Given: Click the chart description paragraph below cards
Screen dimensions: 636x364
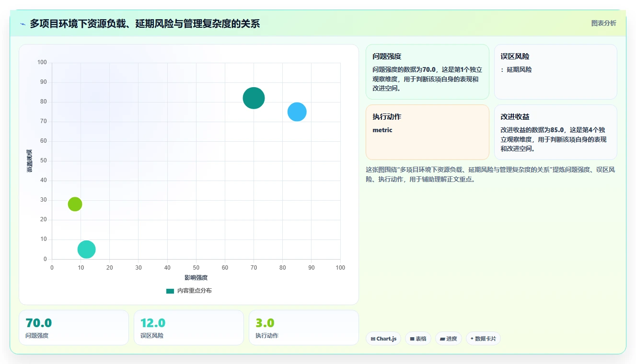Looking at the screenshot, I should click(x=490, y=175).
